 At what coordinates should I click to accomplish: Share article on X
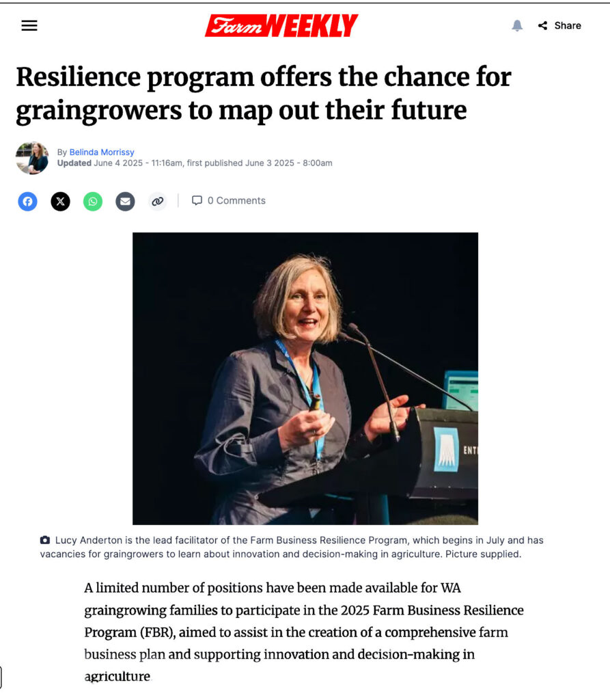click(x=60, y=202)
